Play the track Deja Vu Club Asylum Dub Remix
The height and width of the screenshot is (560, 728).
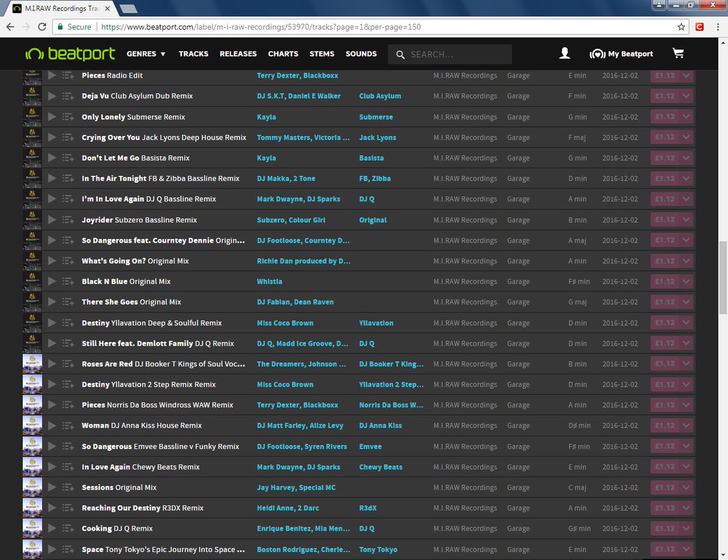point(52,96)
